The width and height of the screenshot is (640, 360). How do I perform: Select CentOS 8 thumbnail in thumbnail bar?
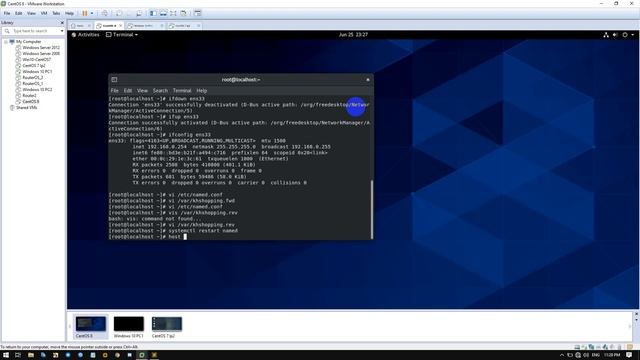pyautogui.click(x=91, y=327)
